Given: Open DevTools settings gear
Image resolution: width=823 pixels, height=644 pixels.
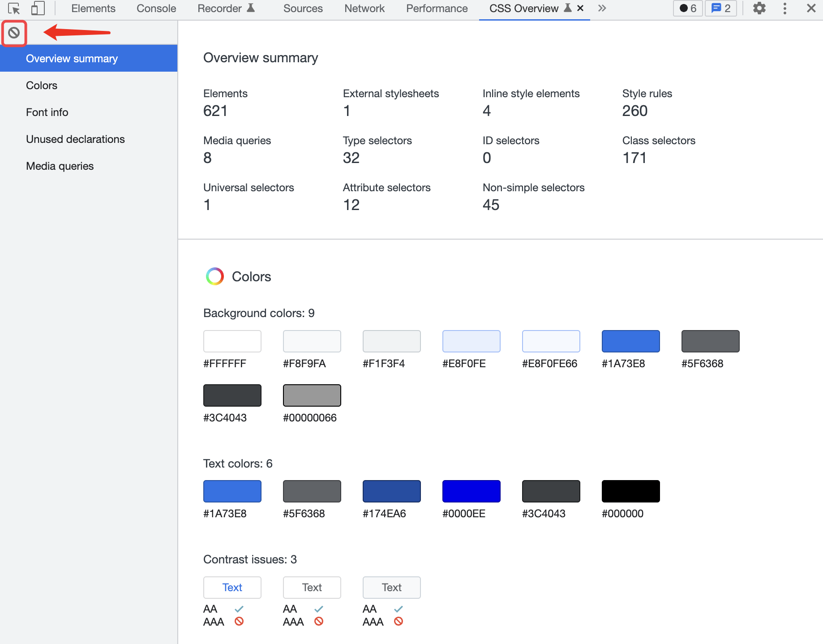Looking at the screenshot, I should [759, 9].
